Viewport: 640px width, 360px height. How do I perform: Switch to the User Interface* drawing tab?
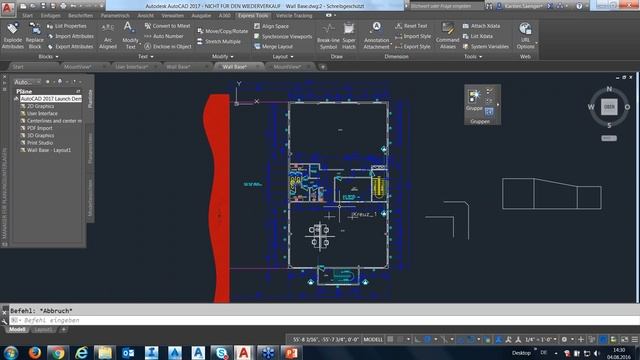click(132, 67)
